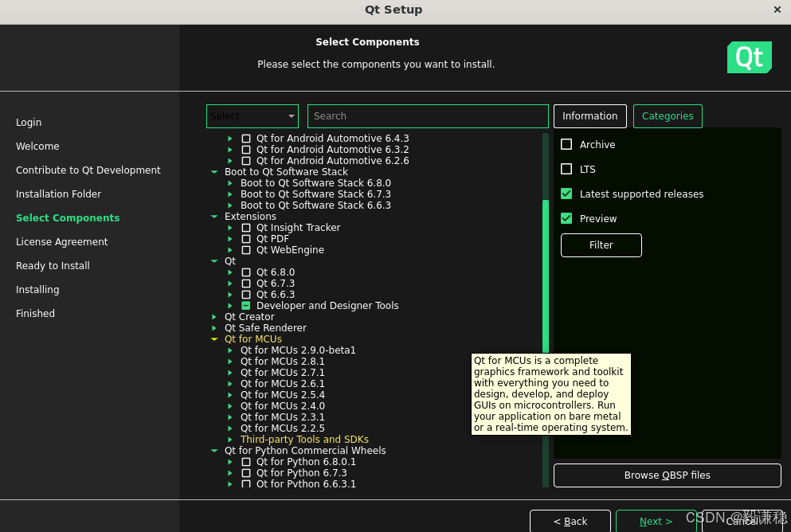Check the Qt 6.7.3 checkbox
Image resolution: width=791 pixels, height=532 pixels.
coord(246,284)
